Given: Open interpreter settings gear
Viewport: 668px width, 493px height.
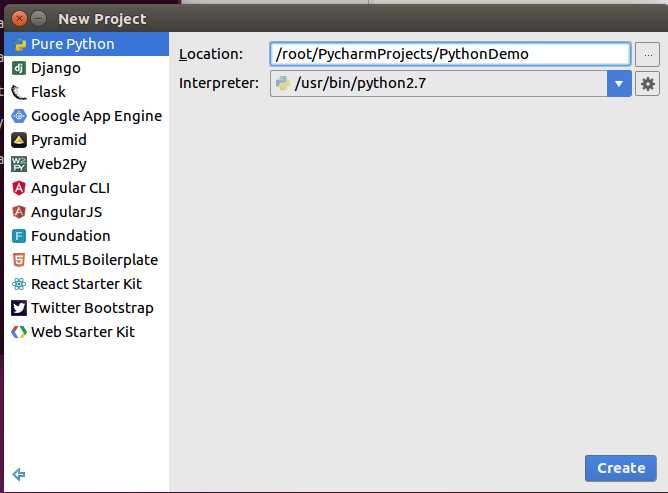Looking at the screenshot, I should [x=648, y=84].
